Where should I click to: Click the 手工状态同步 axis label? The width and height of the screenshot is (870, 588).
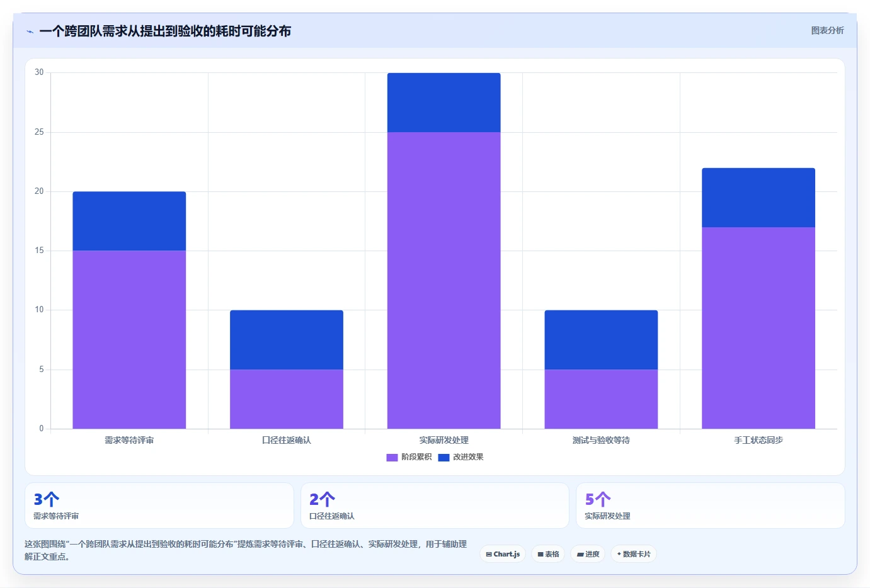click(758, 440)
